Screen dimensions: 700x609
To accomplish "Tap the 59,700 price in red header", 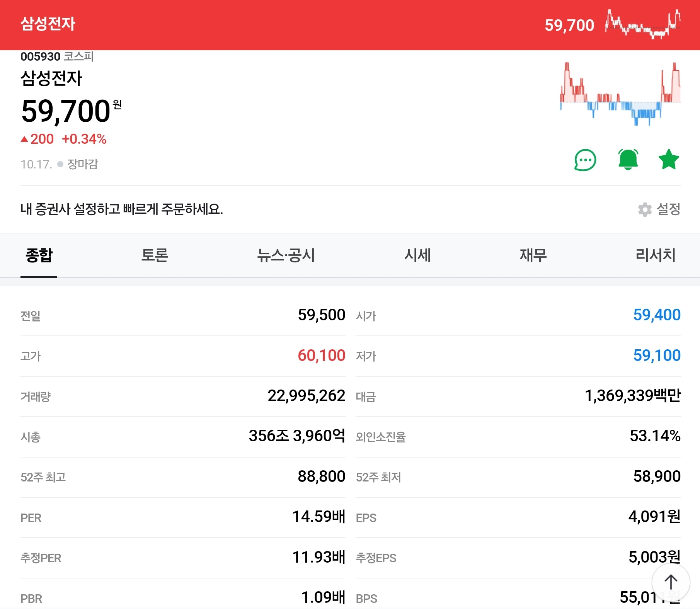I will (569, 25).
